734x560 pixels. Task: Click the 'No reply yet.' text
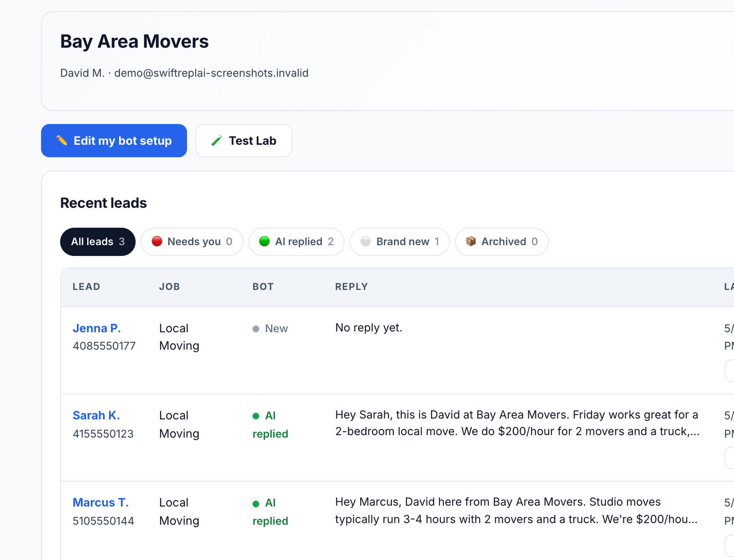tap(368, 328)
